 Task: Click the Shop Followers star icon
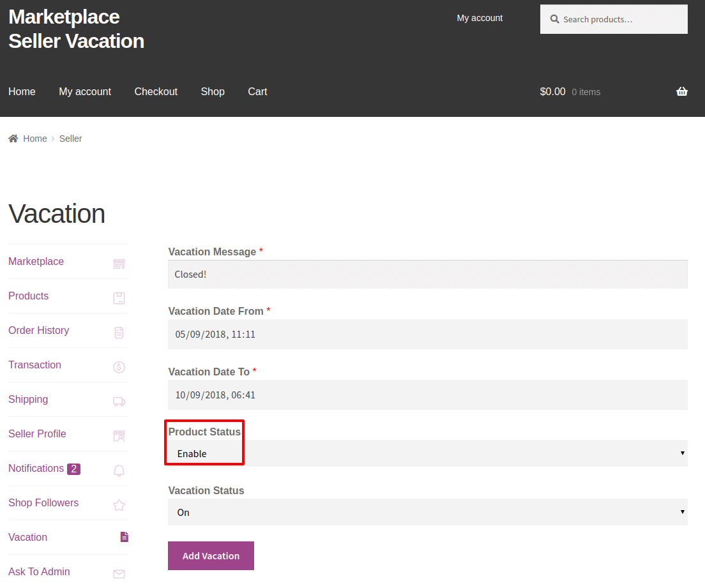119,505
